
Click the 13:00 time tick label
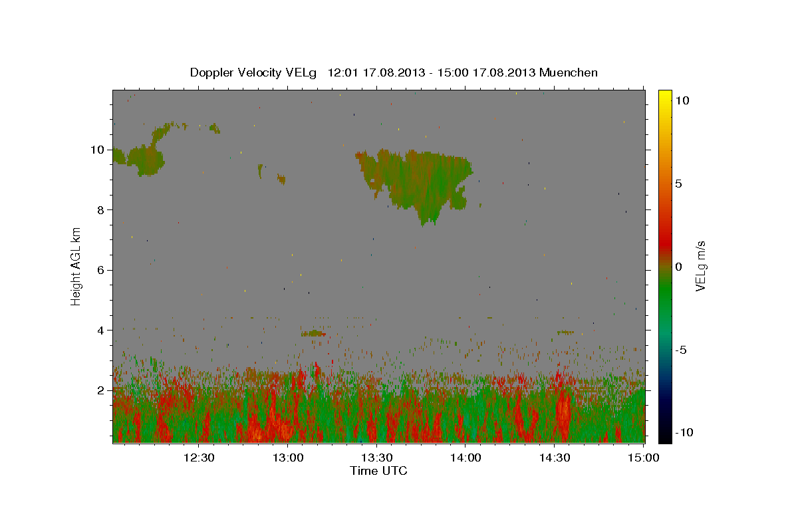(288, 458)
